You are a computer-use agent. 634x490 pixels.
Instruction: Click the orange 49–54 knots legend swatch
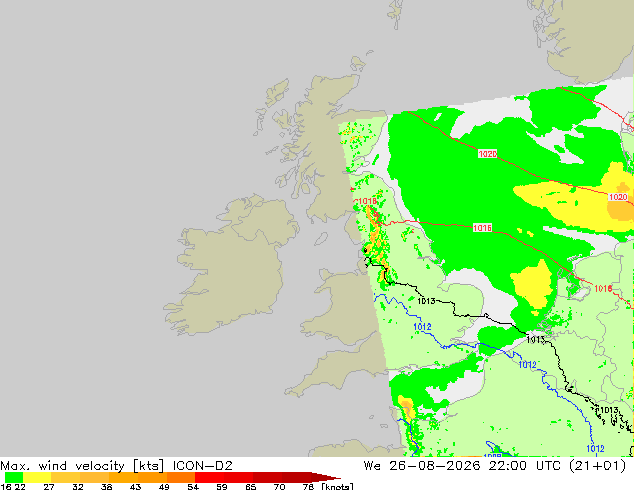[x=181, y=477]
